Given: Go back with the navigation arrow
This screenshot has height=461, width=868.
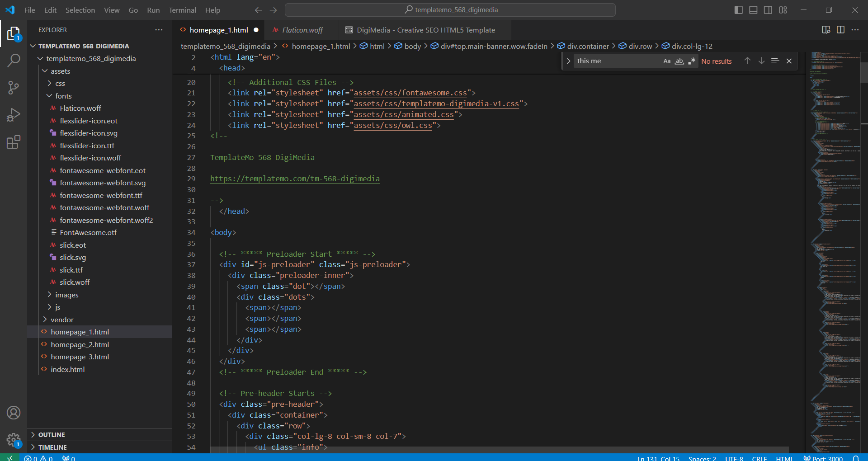Looking at the screenshot, I should (258, 10).
